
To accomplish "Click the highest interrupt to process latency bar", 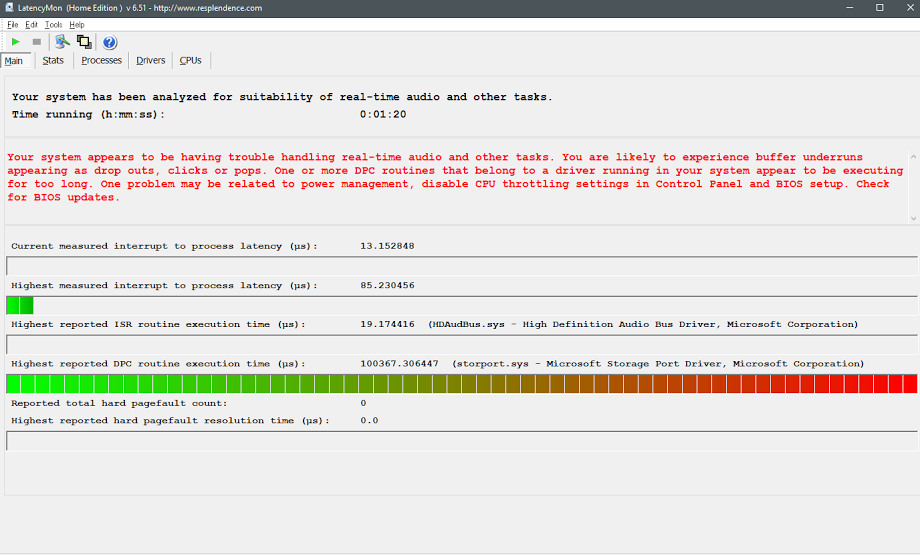I will (462, 305).
